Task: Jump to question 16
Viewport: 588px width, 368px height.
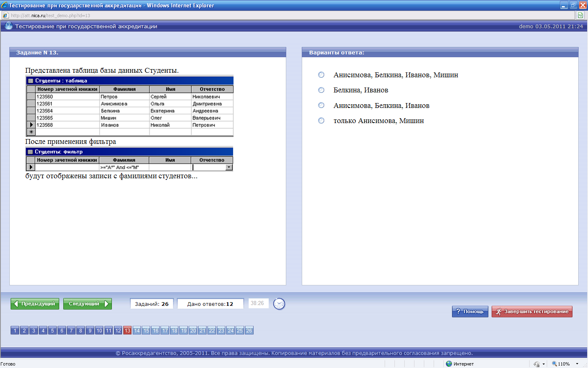Action: (156, 330)
